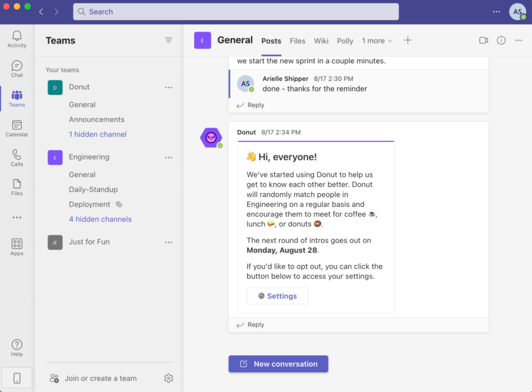Select the Teams icon in sidebar
The image size is (532, 392).
pyautogui.click(x=16, y=99)
